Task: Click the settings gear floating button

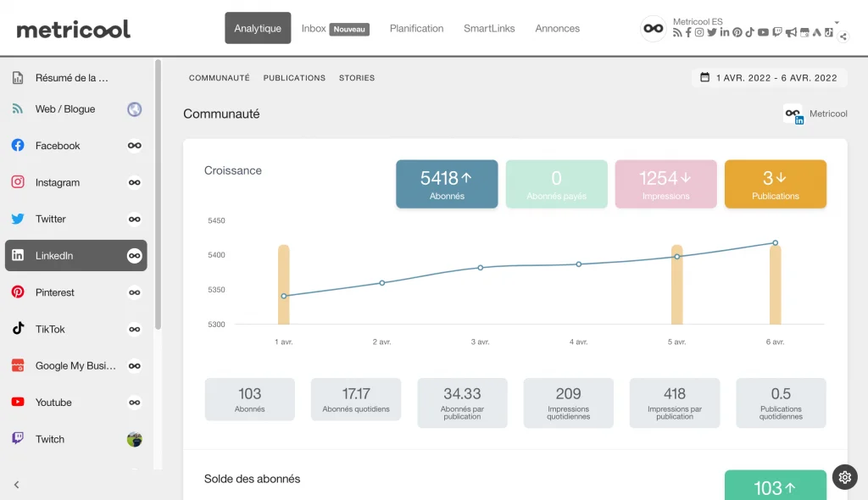Action: point(844,477)
